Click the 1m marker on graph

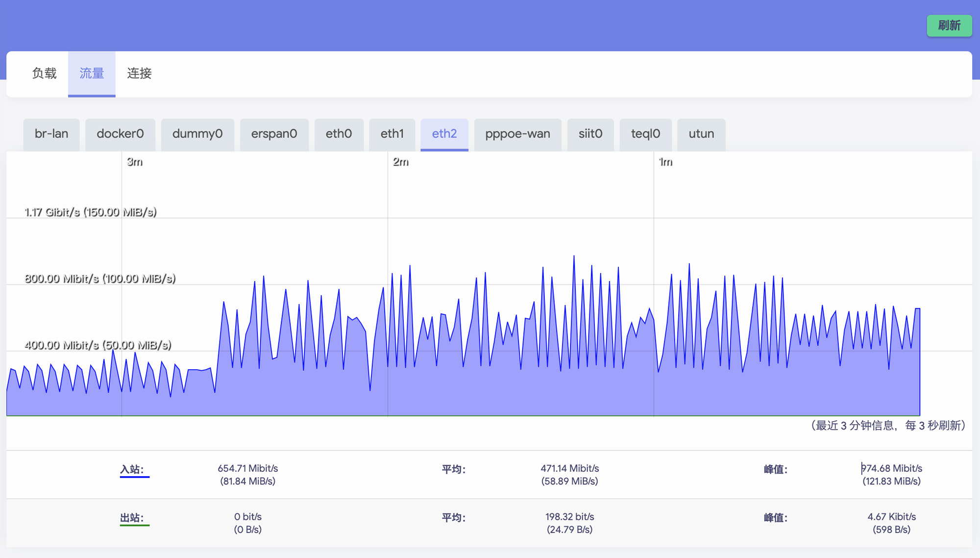(x=665, y=162)
